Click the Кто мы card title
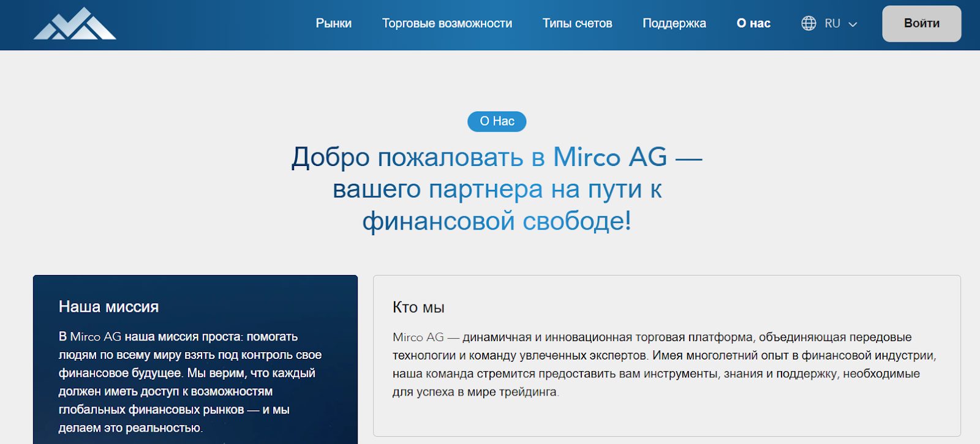Image resolution: width=980 pixels, height=444 pixels. click(x=418, y=307)
